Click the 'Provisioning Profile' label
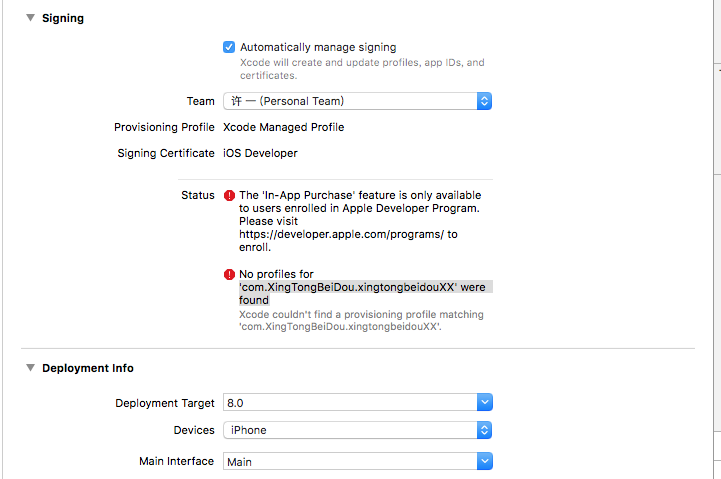 164,127
